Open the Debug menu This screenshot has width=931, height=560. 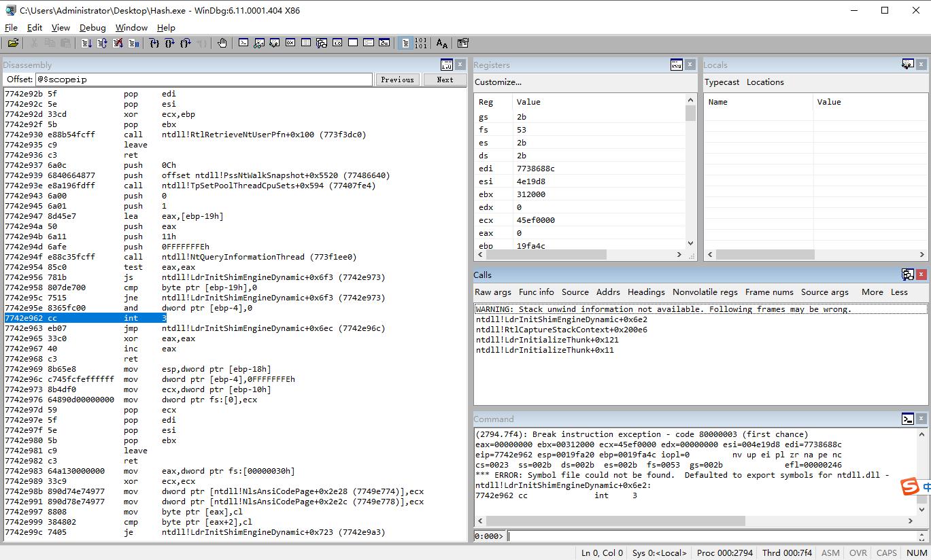92,27
